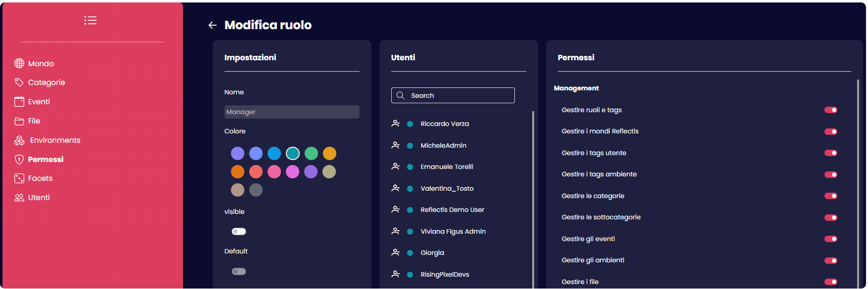Click the tag icon for Categorie
This screenshot has width=868, height=289.
(19, 83)
